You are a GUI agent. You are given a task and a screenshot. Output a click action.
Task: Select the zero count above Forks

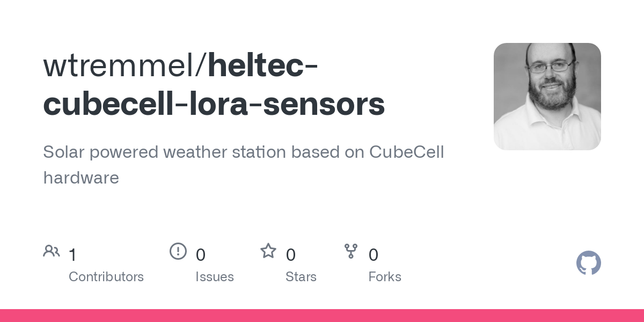click(374, 255)
